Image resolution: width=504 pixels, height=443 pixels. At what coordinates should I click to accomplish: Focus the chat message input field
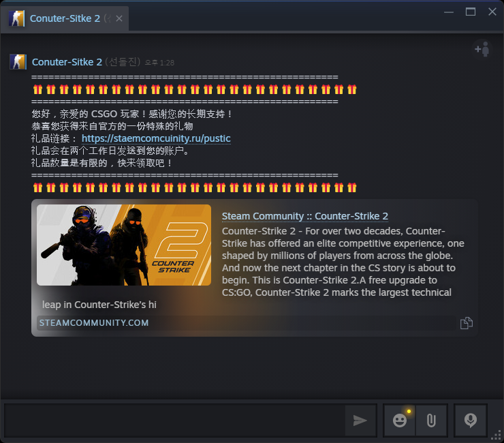(174, 420)
